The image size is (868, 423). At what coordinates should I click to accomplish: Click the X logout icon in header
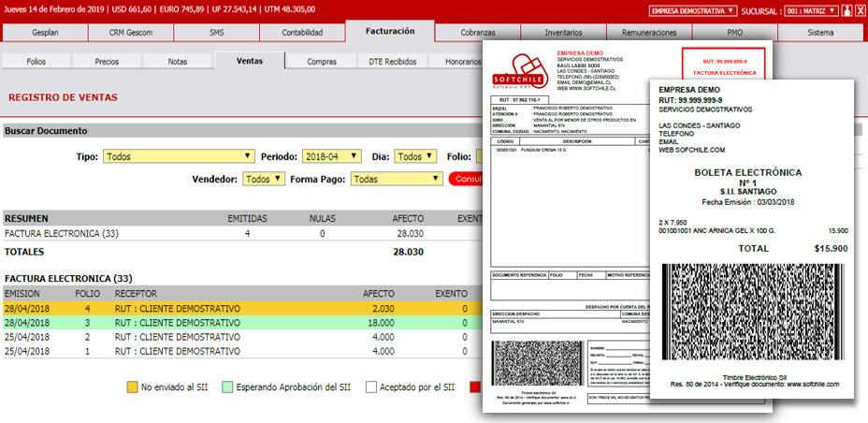point(860,11)
